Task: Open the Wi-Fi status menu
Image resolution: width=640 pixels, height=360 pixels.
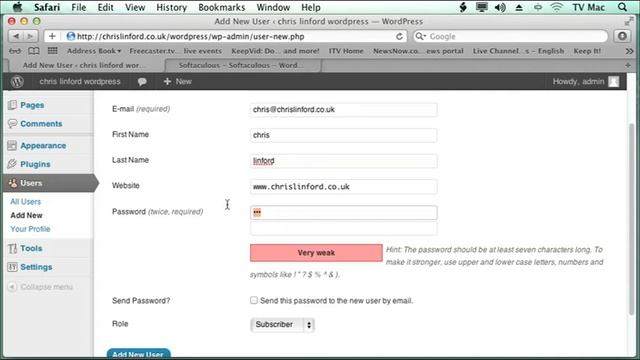Action: pos(556,7)
